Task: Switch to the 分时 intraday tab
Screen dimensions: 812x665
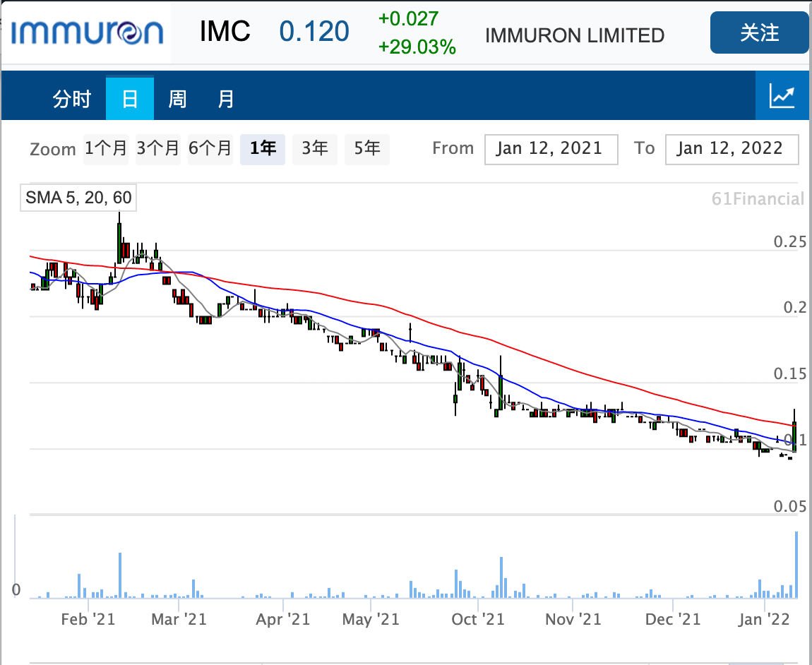Action: (x=72, y=98)
